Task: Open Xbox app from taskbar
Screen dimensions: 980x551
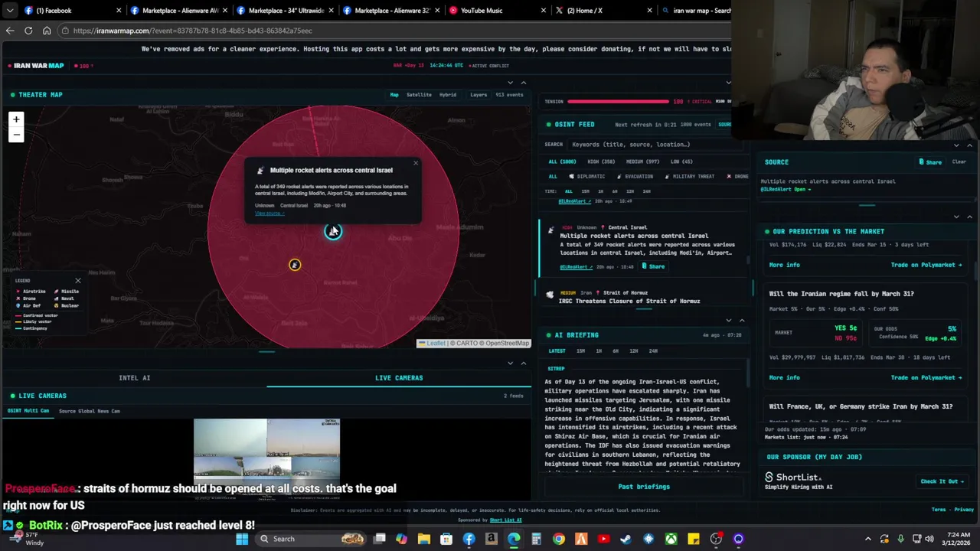Action: (671, 539)
